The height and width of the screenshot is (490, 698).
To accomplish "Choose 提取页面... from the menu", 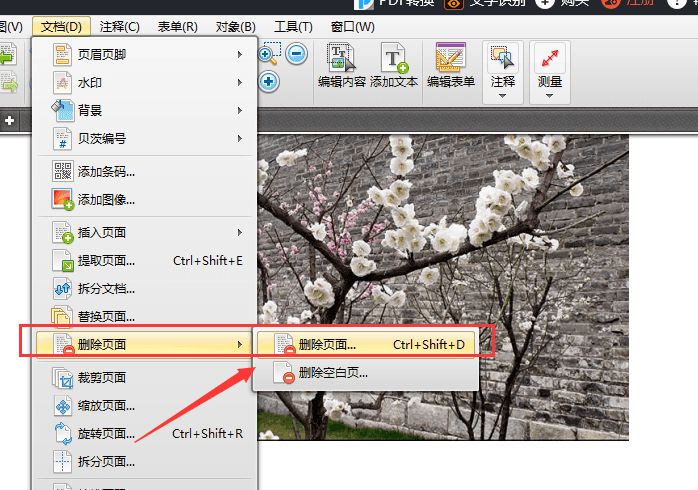I will pos(145,260).
